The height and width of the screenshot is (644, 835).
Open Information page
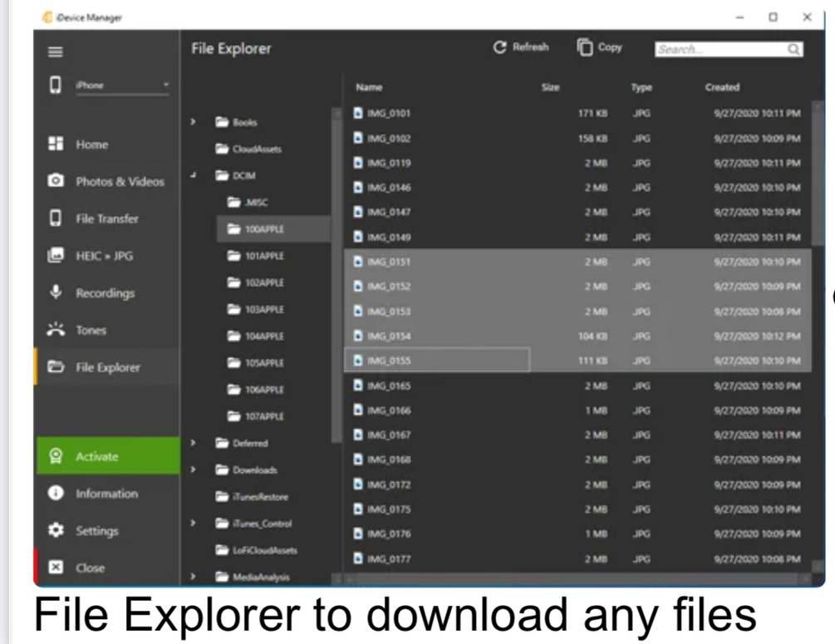point(108,494)
